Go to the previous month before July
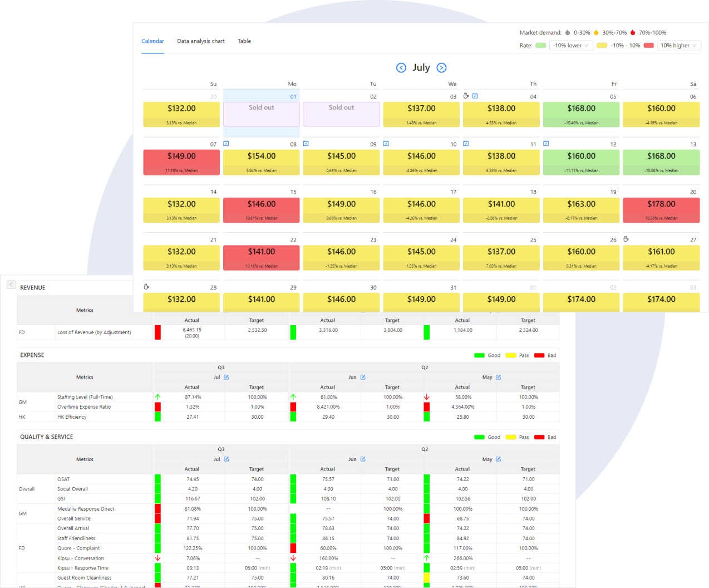The image size is (709, 588). pyautogui.click(x=401, y=67)
